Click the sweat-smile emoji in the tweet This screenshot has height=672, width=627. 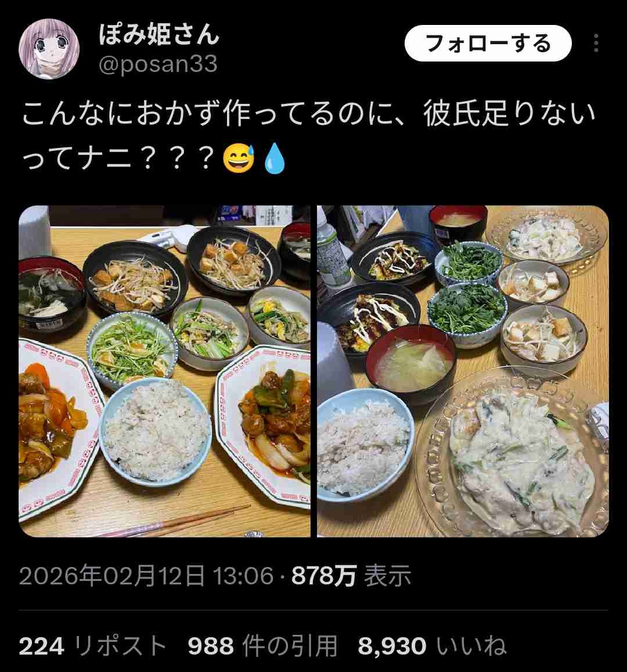(239, 158)
